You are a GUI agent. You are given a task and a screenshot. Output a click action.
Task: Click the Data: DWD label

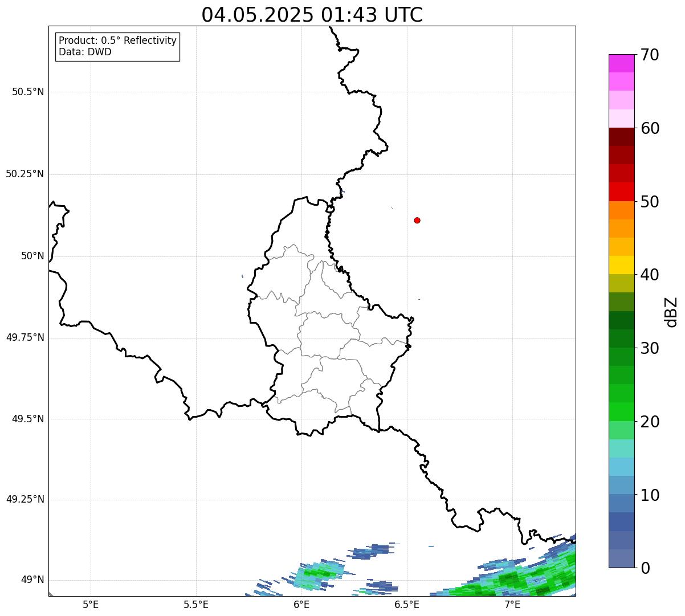[x=85, y=52]
